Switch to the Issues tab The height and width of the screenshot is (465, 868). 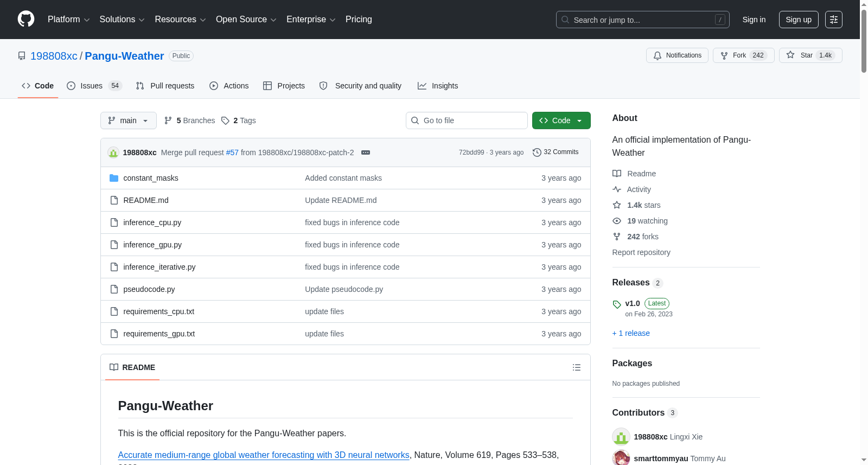pos(94,86)
